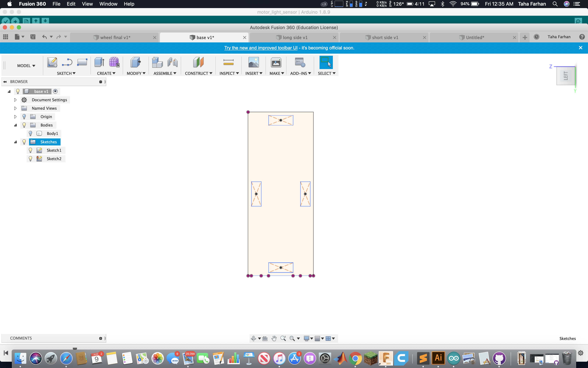The image size is (588, 368).
Task: Open the Job Status clock icon
Action: [x=537, y=37]
